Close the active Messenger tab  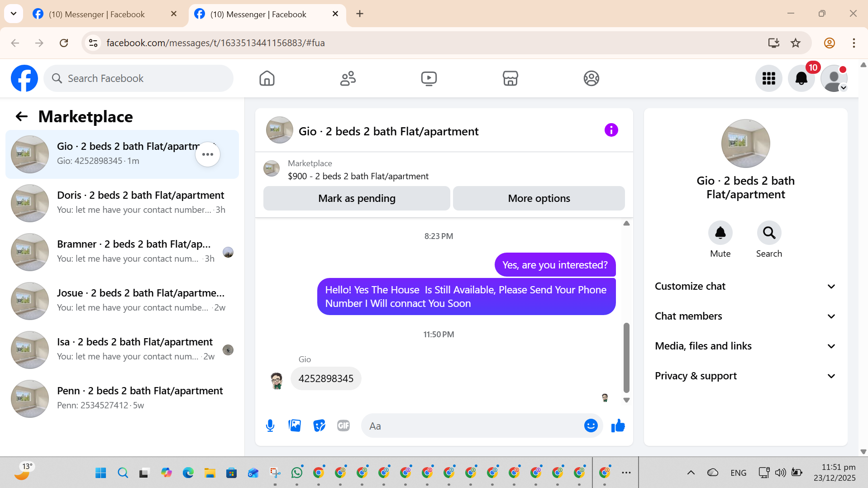pos(335,14)
